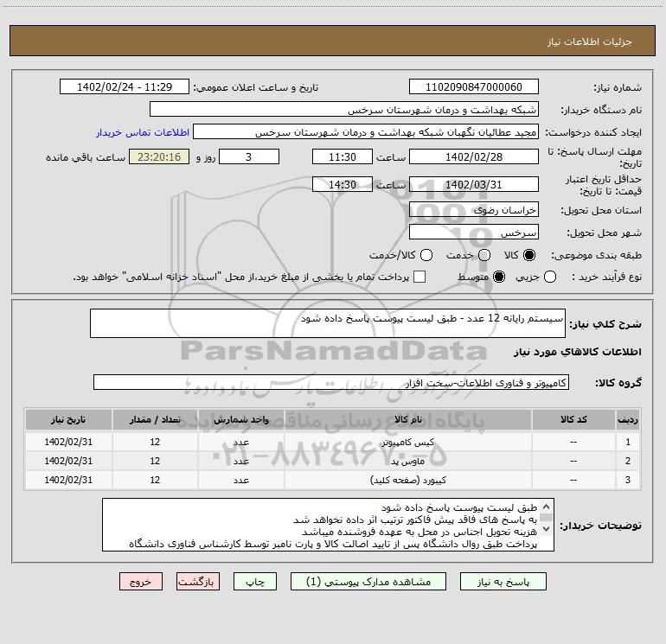Open مشاهده مدارک پیوستی (1) button
Screen dimensions: 666x644
(x=368, y=582)
